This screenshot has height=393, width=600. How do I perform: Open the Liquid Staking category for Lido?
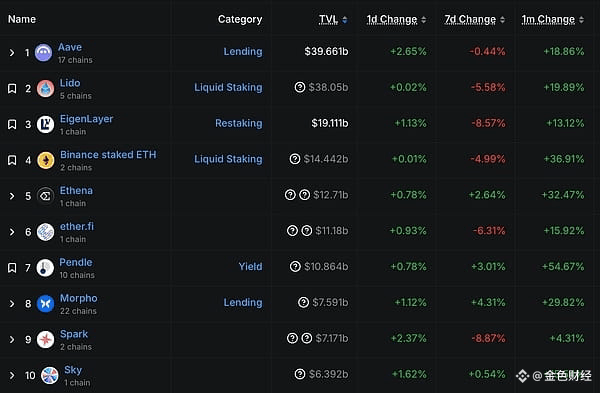(228, 88)
